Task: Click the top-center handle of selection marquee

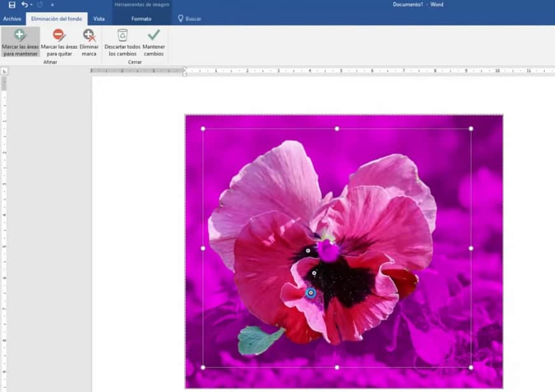Action: tap(337, 129)
